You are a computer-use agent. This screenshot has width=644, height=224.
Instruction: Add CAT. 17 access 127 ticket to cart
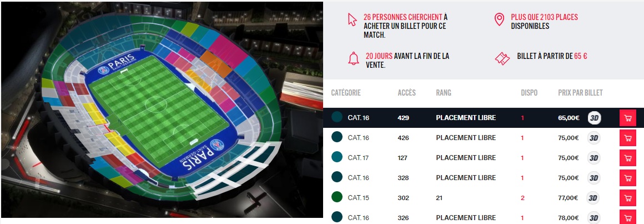point(627,158)
